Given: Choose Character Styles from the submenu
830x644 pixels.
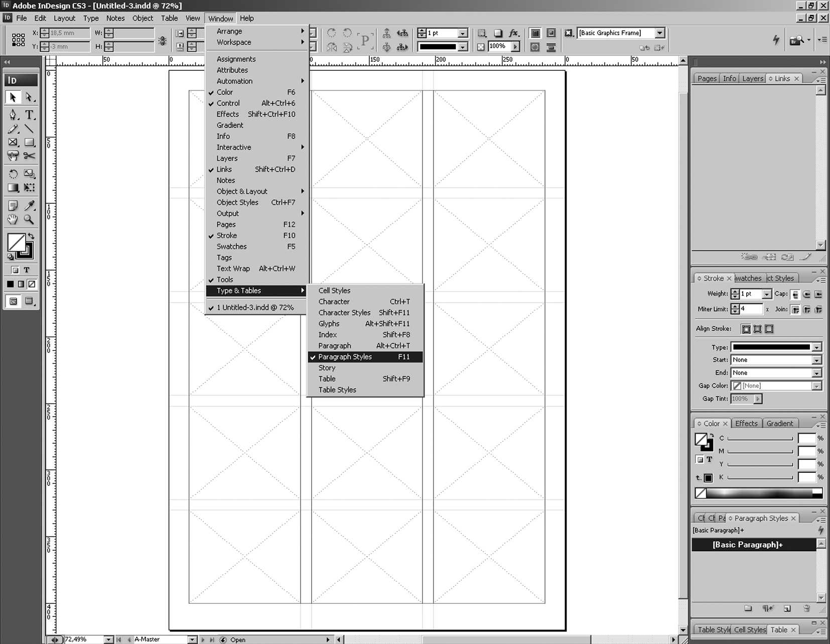Looking at the screenshot, I should [x=365, y=313].
